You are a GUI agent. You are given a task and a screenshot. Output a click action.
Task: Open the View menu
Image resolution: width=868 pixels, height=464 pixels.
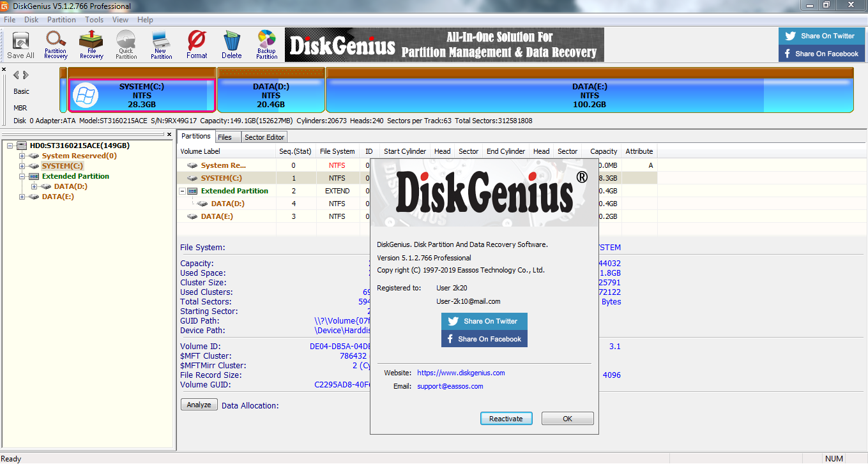(x=121, y=20)
